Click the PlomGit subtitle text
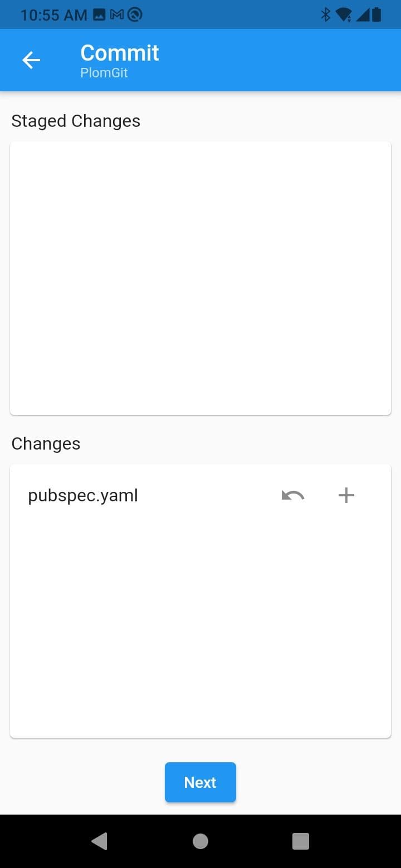 point(104,73)
